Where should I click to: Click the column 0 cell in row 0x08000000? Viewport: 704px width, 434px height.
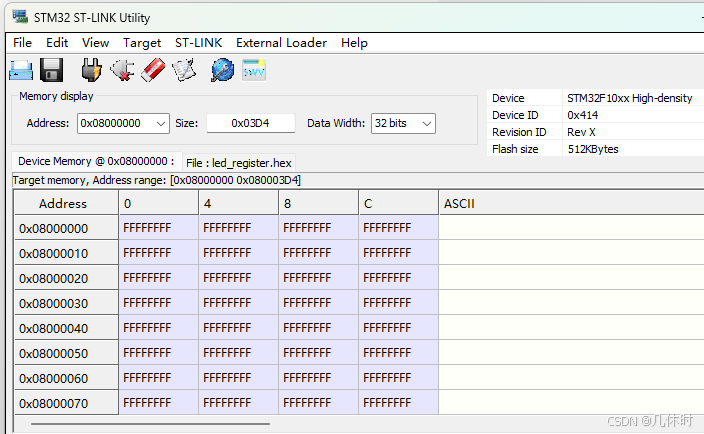point(158,228)
